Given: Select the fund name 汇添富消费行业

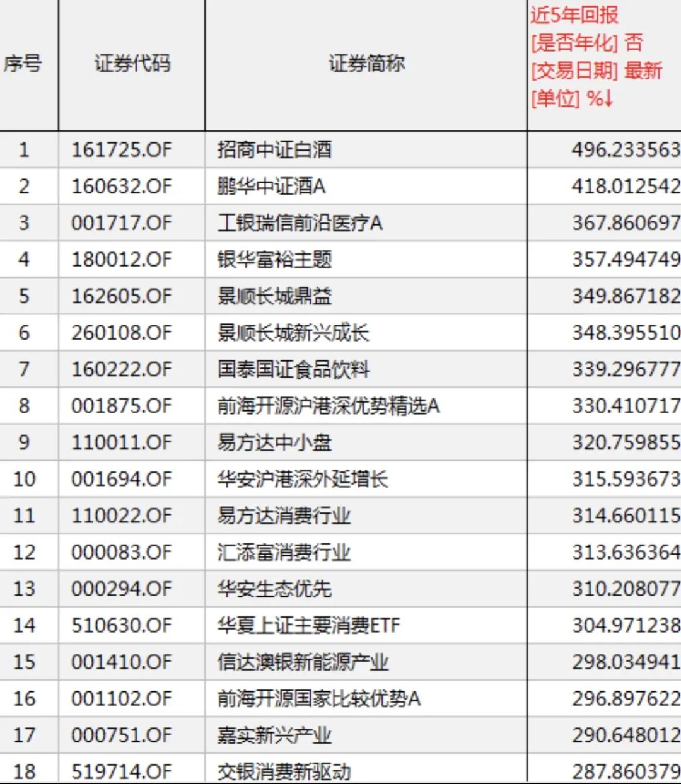Looking at the screenshot, I should point(284,552).
